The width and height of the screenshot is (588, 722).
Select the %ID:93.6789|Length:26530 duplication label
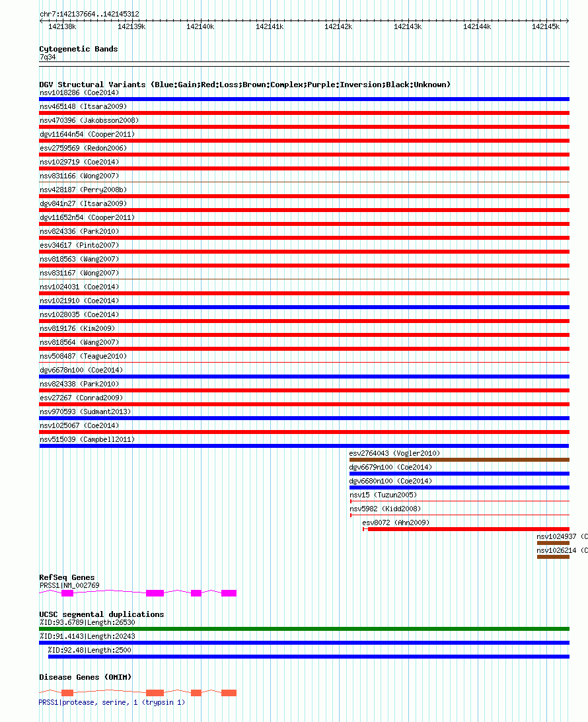87,622
